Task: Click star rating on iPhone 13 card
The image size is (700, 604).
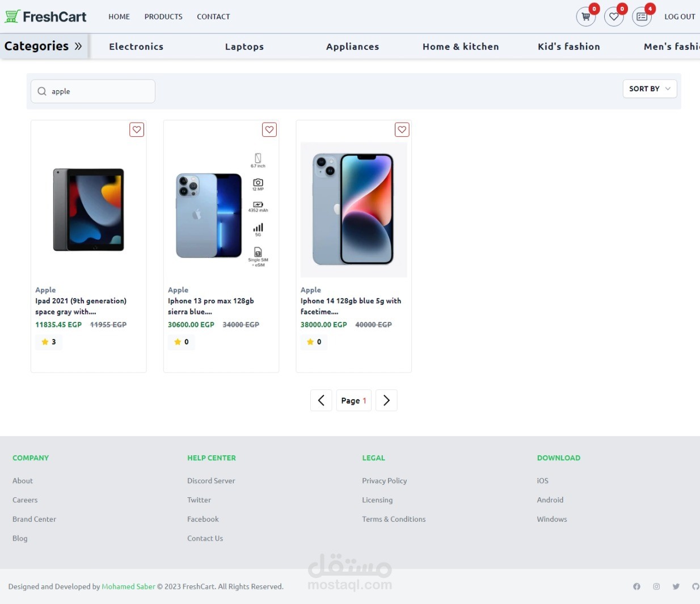Action: [182, 342]
